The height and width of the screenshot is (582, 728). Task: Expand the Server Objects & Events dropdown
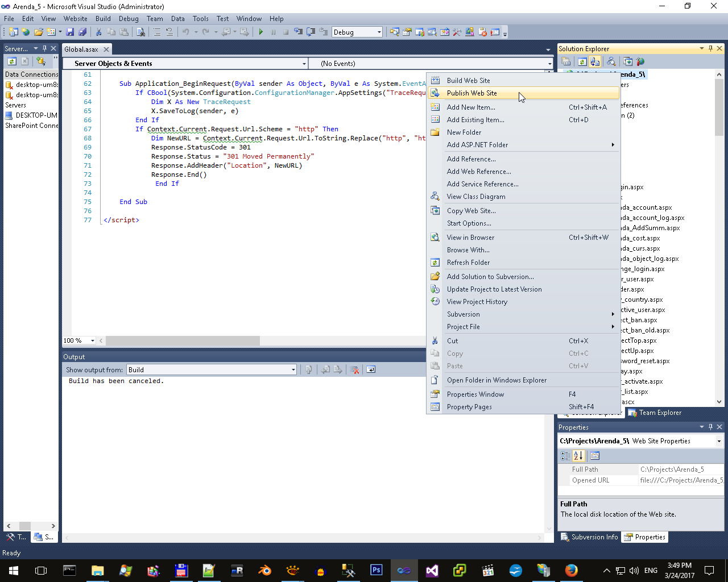[x=304, y=64]
